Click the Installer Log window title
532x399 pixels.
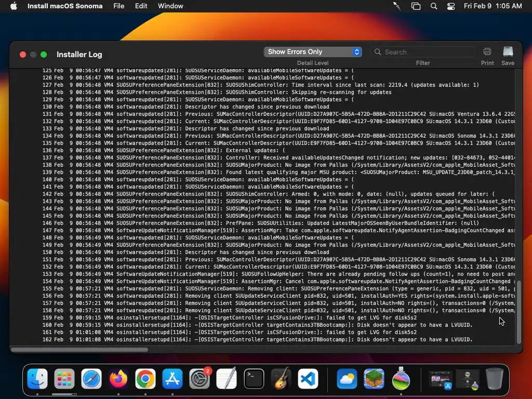pos(79,55)
